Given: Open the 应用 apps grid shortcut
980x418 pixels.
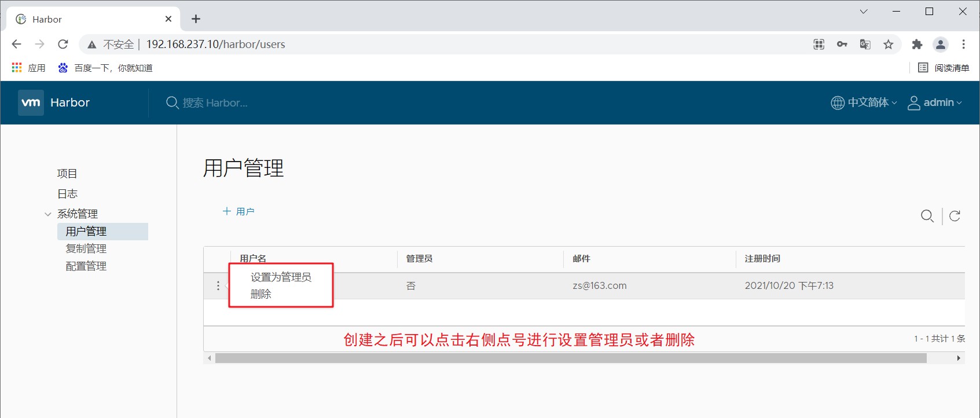Looking at the screenshot, I should [28, 68].
